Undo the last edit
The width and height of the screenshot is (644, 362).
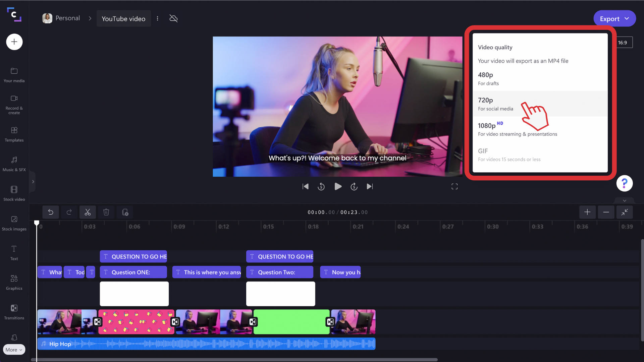pyautogui.click(x=51, y=212)
